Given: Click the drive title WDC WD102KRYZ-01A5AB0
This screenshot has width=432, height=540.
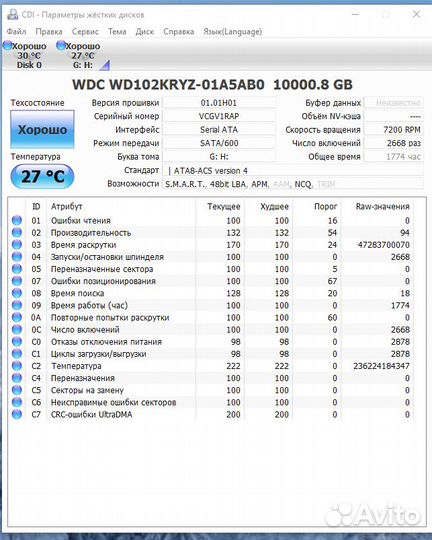Looking at the screenshot, I should coord(168,85).
